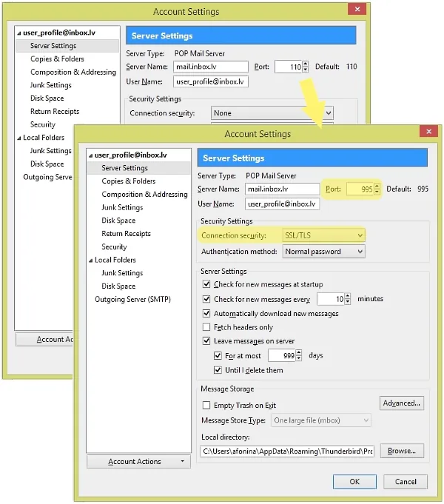The image size is (444, 504).
Task: Select Return Receipts in back window
Action: point(55,111)
